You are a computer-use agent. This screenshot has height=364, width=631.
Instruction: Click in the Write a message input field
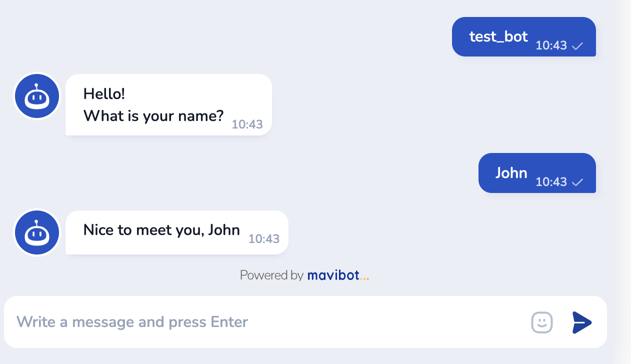point(250,322)
